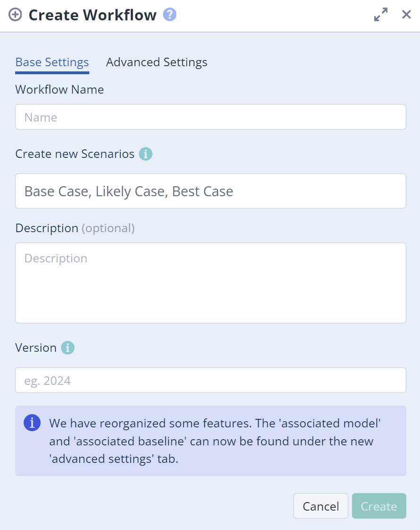Click the info icon in the reorganized features notice

pyautogui.click(x=32, y=423)
